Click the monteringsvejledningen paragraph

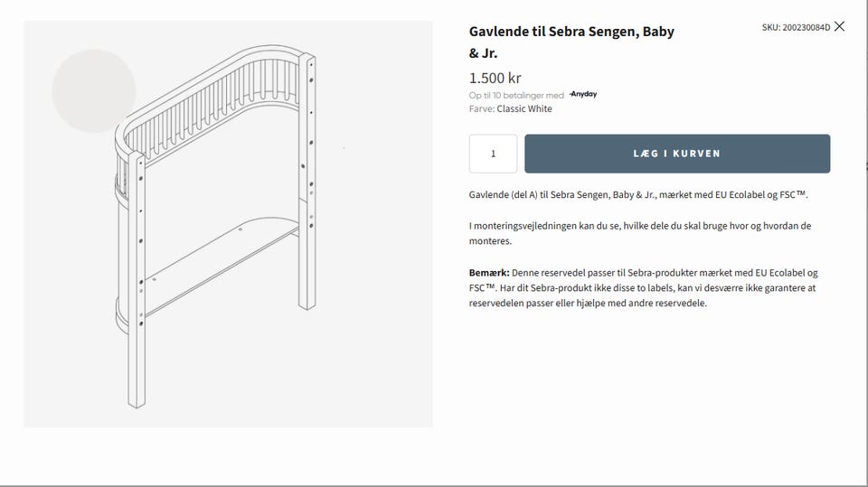click(639, 233)
